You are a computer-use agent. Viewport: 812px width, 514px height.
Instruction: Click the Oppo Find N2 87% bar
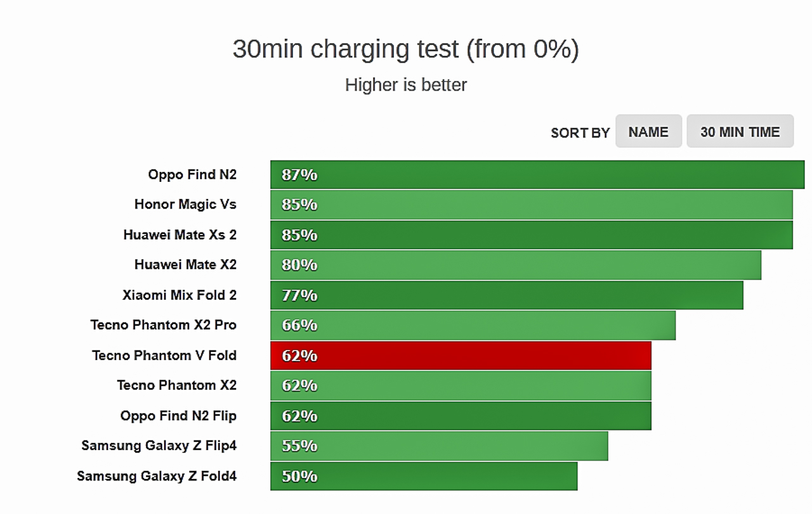pyautogui.click(x=537, y=174)
